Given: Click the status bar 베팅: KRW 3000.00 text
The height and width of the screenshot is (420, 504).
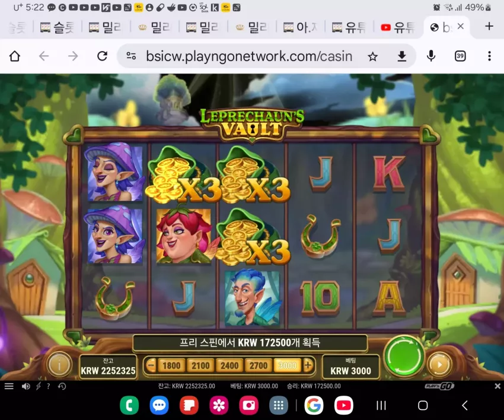Looking at the screenshot, I should [254, 386].
